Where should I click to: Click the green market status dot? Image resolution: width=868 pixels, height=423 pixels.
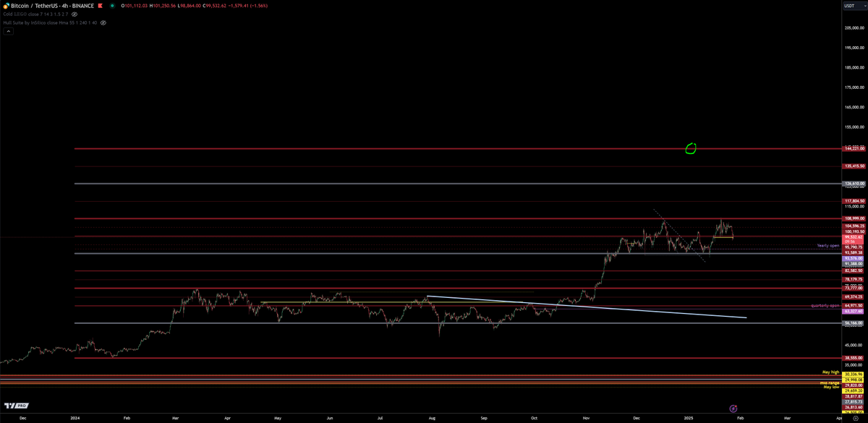(112, 5)
